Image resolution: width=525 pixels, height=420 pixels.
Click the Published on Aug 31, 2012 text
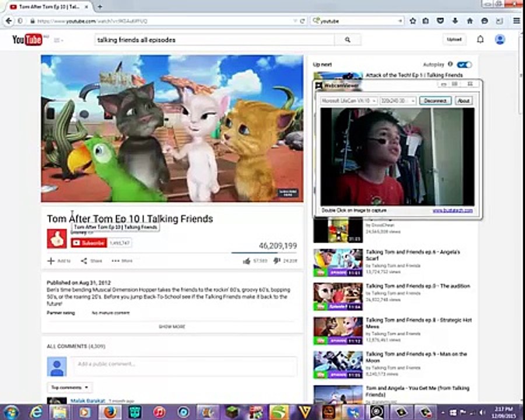[79, 283]
